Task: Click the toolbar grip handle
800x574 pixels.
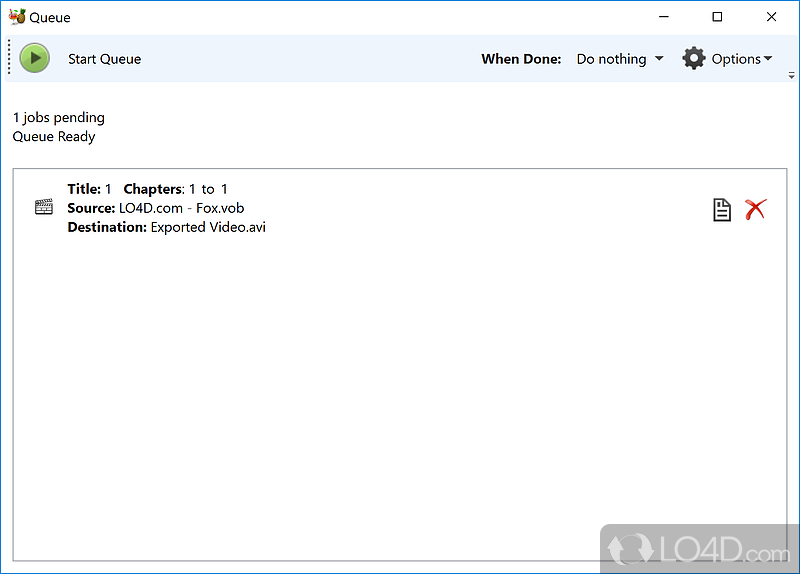Action: (9, 58)
